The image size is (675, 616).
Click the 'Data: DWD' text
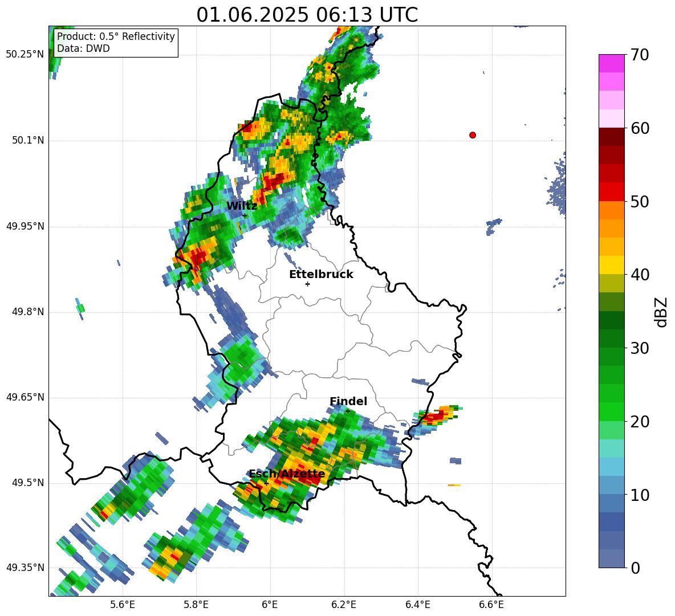83,48
